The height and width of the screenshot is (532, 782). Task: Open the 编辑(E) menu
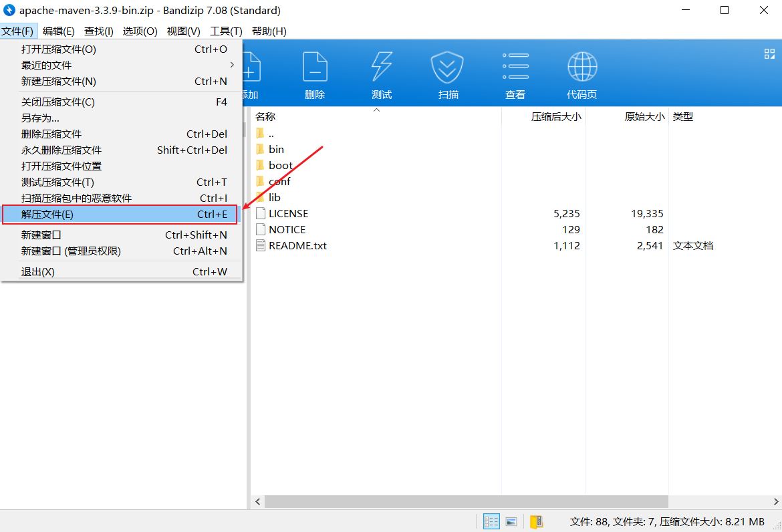(x=58, y=31)
